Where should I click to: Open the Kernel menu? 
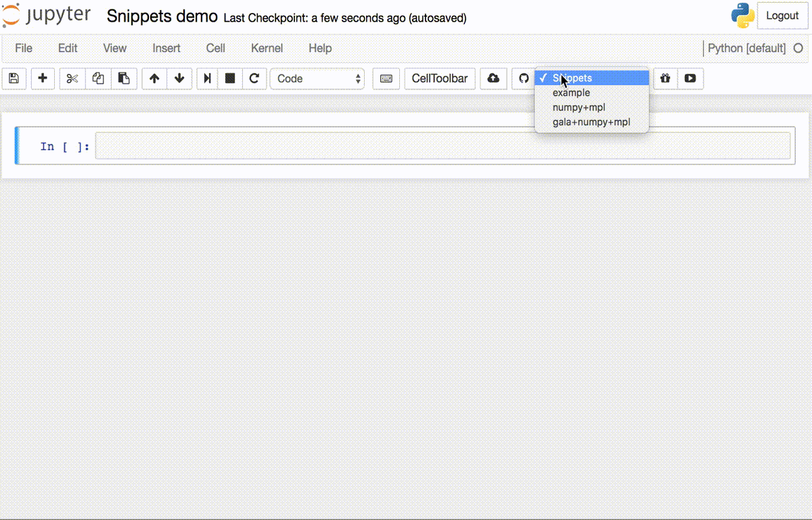tap(267, 48)
